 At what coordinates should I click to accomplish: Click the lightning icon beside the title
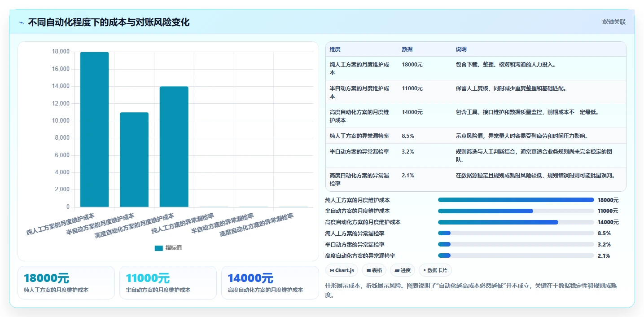coord(22,22)
